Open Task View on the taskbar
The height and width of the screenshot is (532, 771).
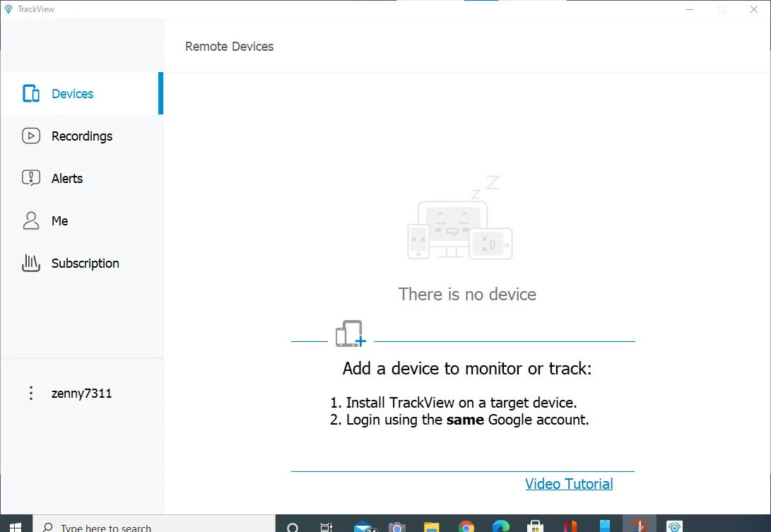point(326,526)
